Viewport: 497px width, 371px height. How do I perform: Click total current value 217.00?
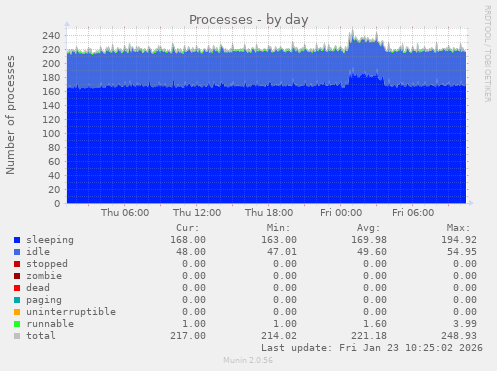tap(188, 336)
